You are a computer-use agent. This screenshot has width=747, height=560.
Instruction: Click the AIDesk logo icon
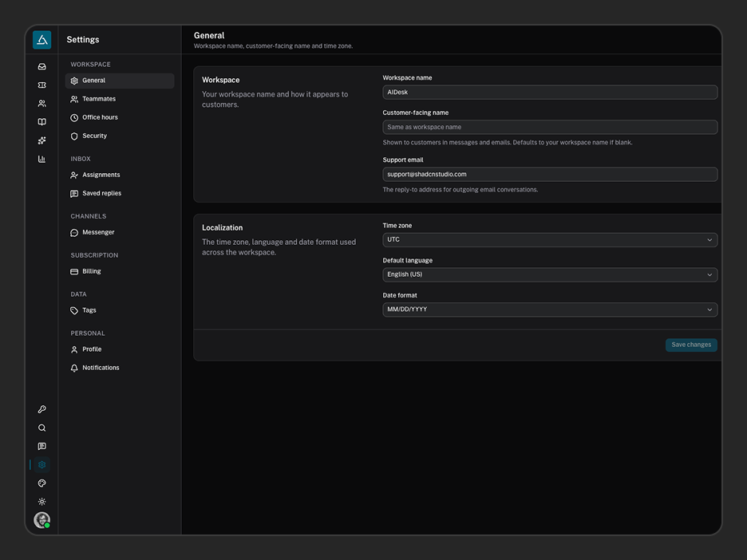(x=42, y=40)
